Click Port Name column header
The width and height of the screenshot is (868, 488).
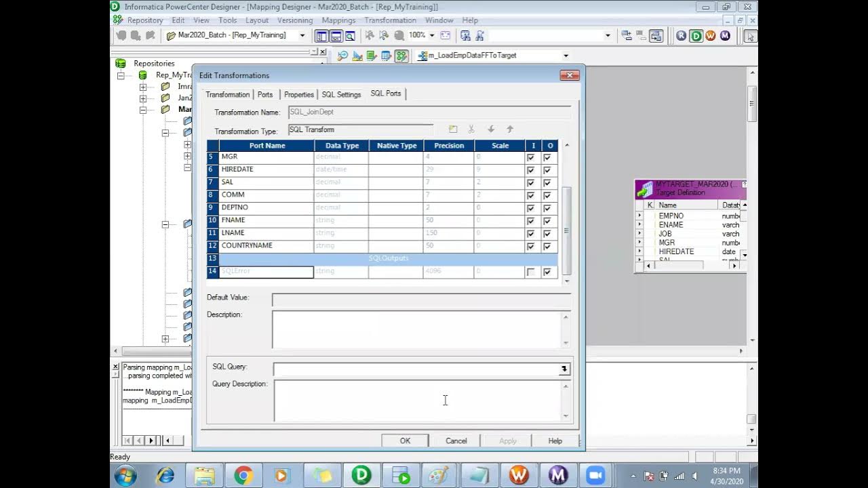pyautogui.click(x=267, y=146)
